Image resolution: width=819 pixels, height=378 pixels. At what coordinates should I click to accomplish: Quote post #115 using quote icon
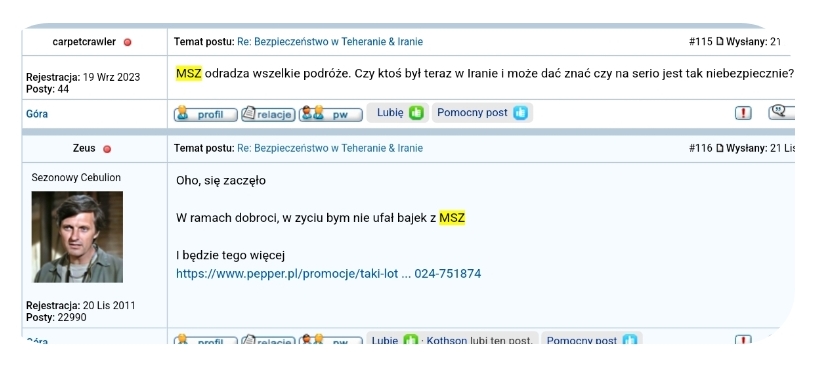pos(781,112)
